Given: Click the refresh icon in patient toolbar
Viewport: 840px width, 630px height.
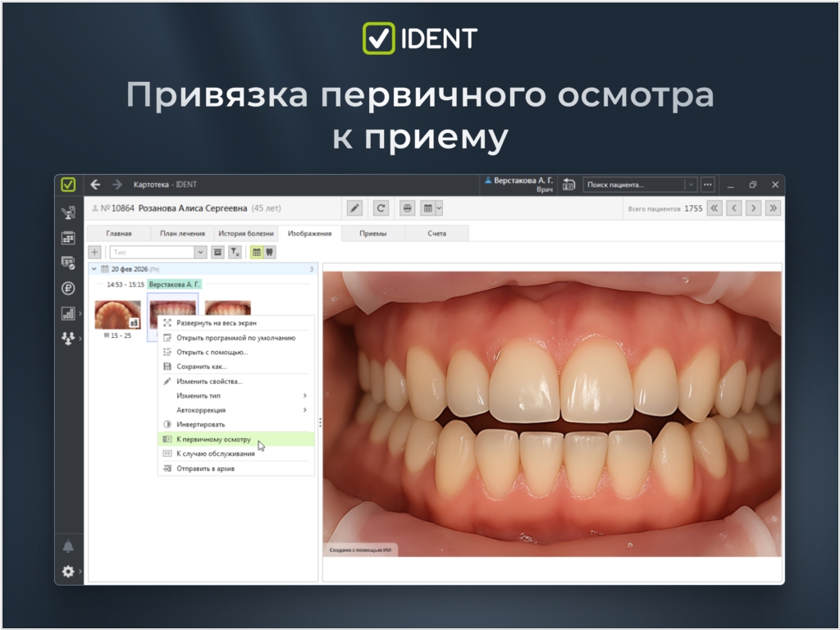Looking at the screenshot, I should point(381,208).
